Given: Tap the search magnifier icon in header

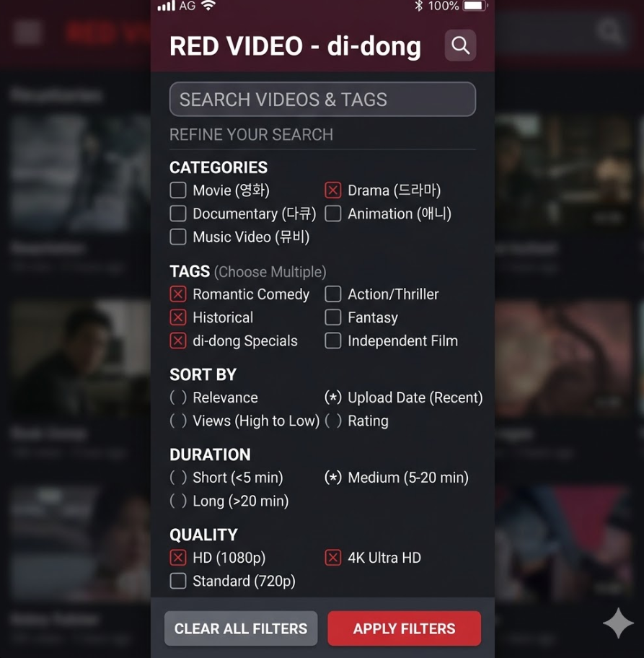Looking at the screenshot, I should 460,45.
